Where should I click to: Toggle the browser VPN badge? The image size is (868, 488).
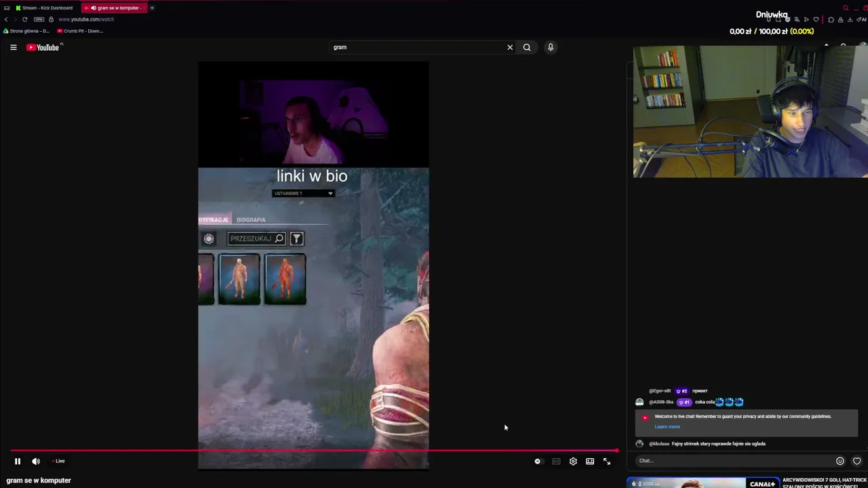tap(39, 20)
